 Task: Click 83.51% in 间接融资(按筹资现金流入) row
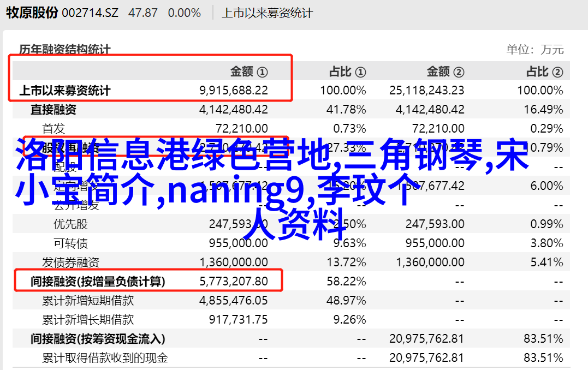coord(543,339)
